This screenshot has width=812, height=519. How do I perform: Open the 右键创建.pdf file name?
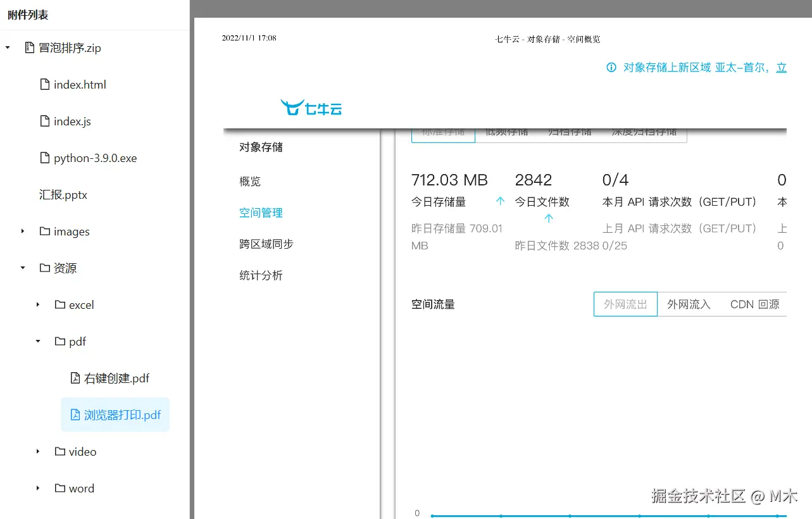coord(117,378)
